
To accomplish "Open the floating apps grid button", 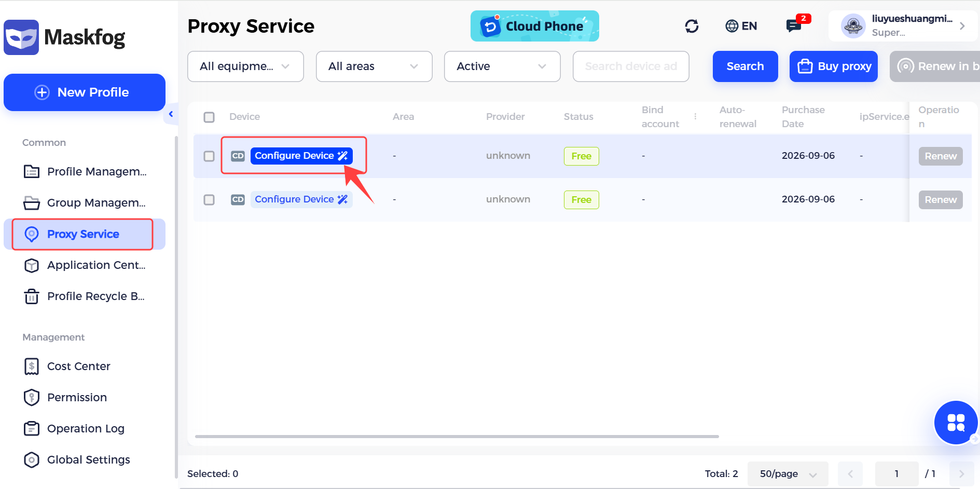I will 956,423.
